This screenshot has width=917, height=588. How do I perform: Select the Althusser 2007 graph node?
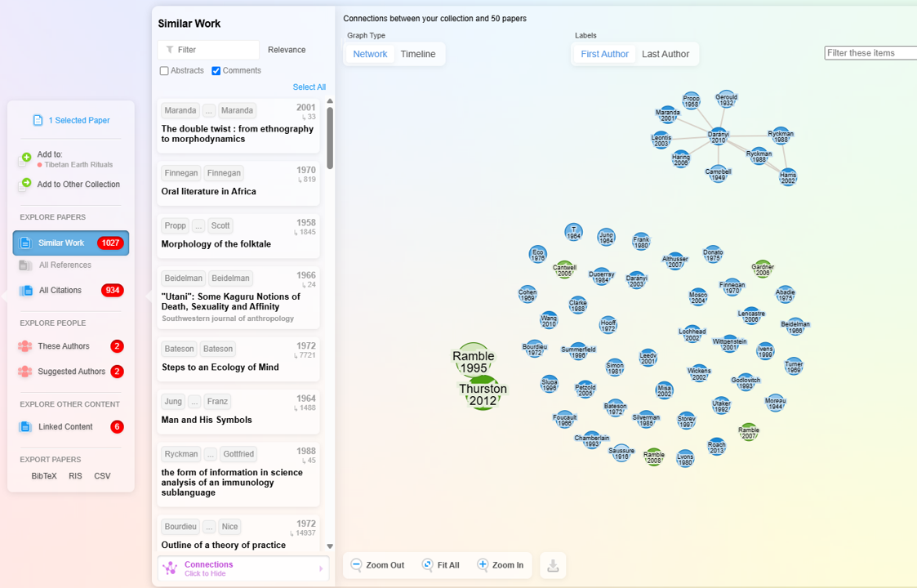[674, 261]
